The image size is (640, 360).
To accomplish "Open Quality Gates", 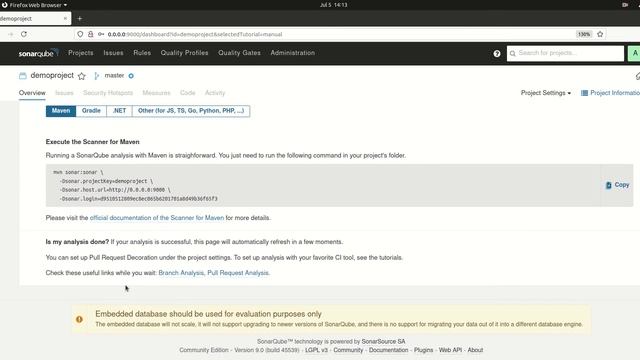I will coord(239,53).
